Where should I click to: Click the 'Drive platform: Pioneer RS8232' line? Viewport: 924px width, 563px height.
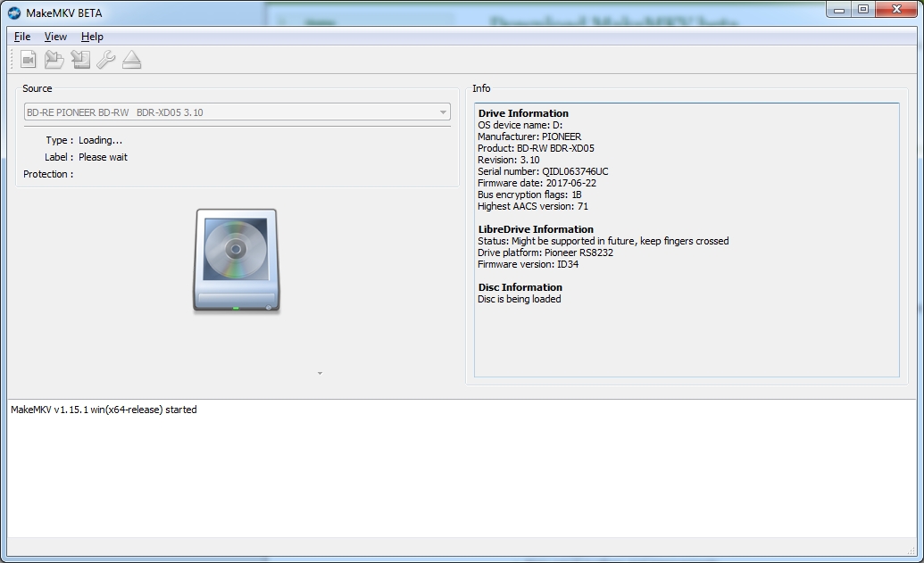tap(545, 253)
